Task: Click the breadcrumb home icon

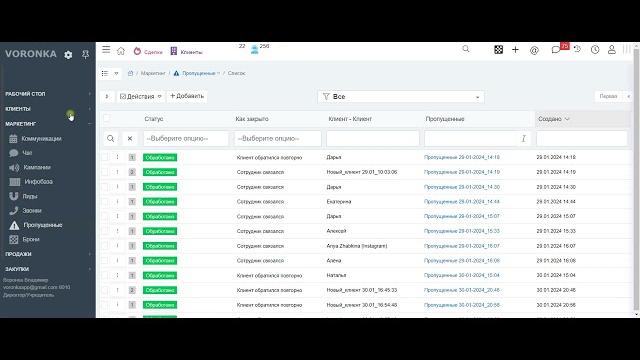Action: [x=130, y=73]
